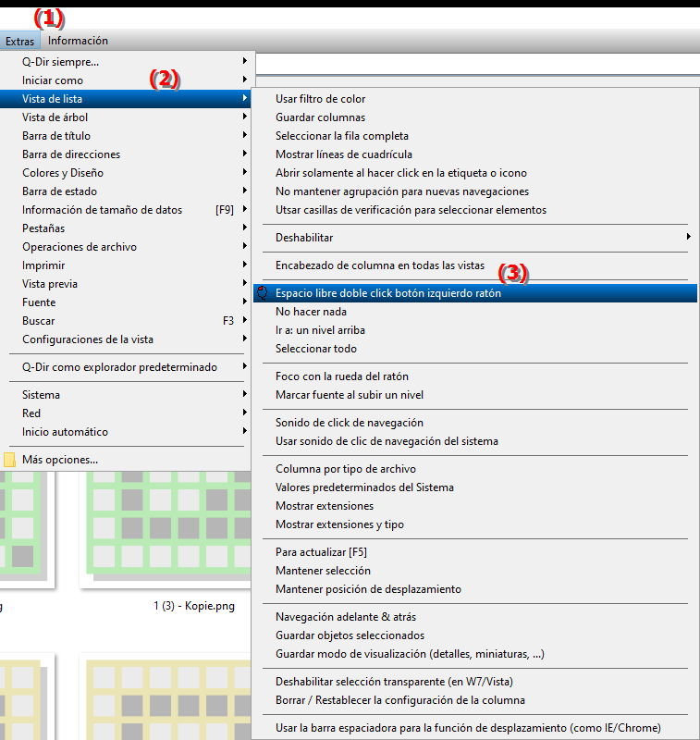Select the No hacer nada option
Image resolution: width=700 pixels, height=740 pixels.
pos(311,312)
